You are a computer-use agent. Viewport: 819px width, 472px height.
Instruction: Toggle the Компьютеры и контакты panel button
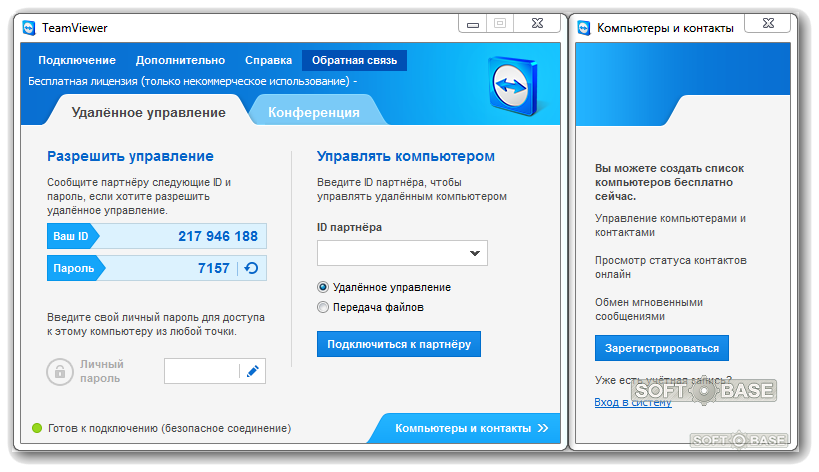click(465, 428)
